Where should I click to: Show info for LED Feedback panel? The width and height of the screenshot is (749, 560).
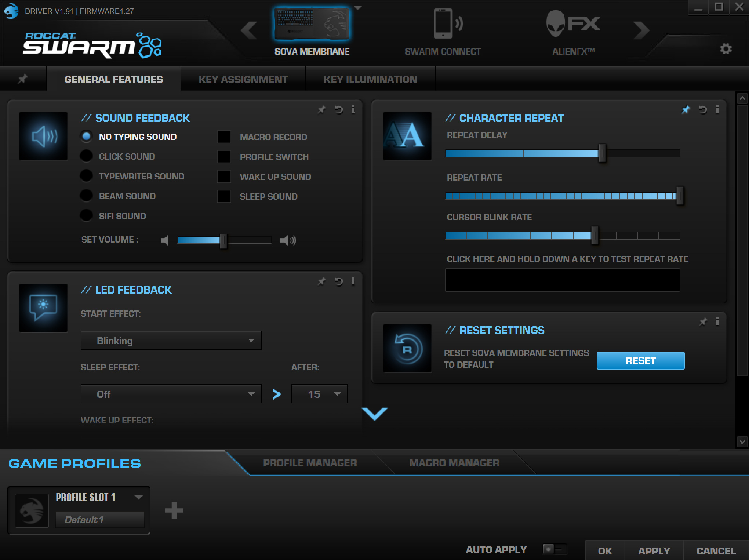point(353,281)
